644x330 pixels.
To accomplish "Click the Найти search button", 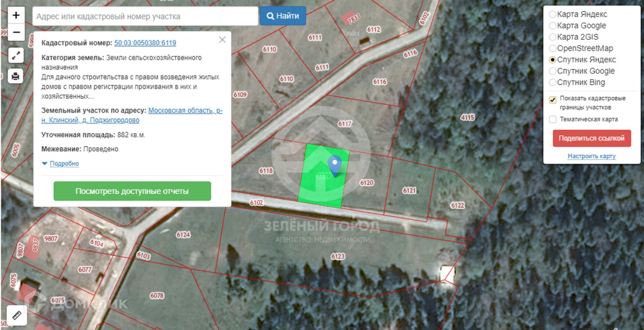I will click(x=282, y=16).
